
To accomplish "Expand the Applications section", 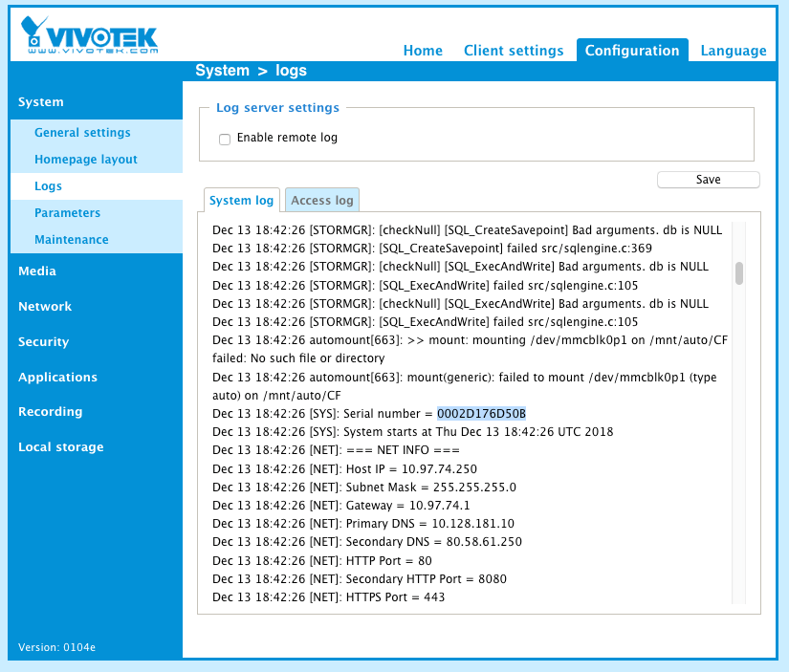I will click(x=57, y=378).
